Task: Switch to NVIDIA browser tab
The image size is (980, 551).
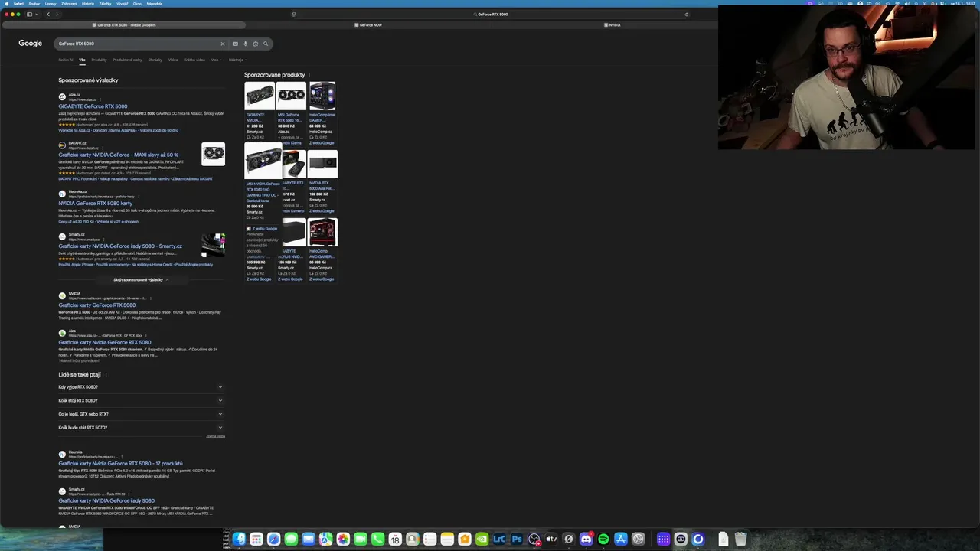Action: coord(612,24)
